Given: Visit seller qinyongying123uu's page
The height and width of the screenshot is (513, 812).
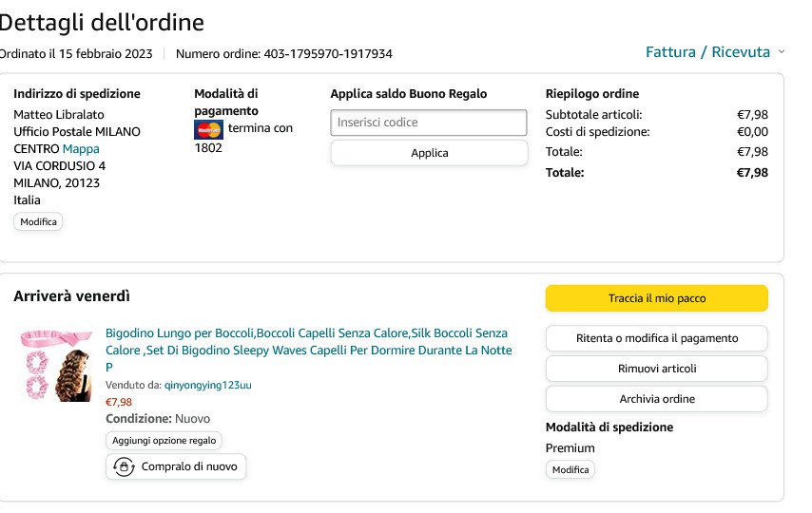Looking at the screenshot, I should click(207, 385).
